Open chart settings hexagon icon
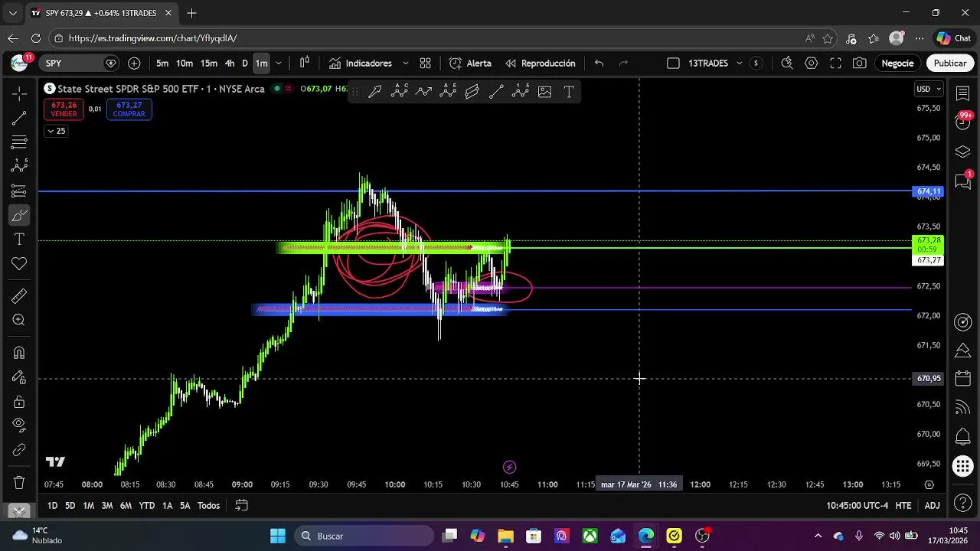 (812, 64)
